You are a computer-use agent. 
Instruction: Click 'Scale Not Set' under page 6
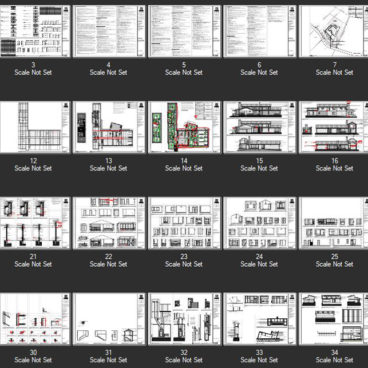(259, 72)
